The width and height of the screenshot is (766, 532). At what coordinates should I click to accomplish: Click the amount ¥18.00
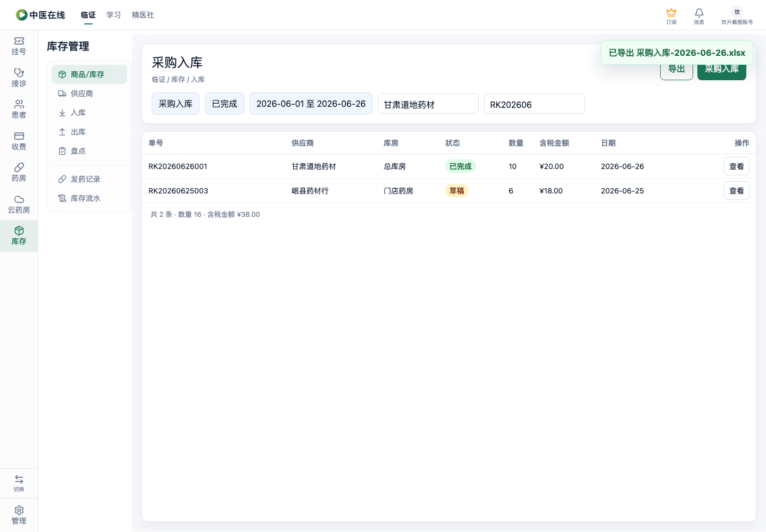tap(551, 191)
